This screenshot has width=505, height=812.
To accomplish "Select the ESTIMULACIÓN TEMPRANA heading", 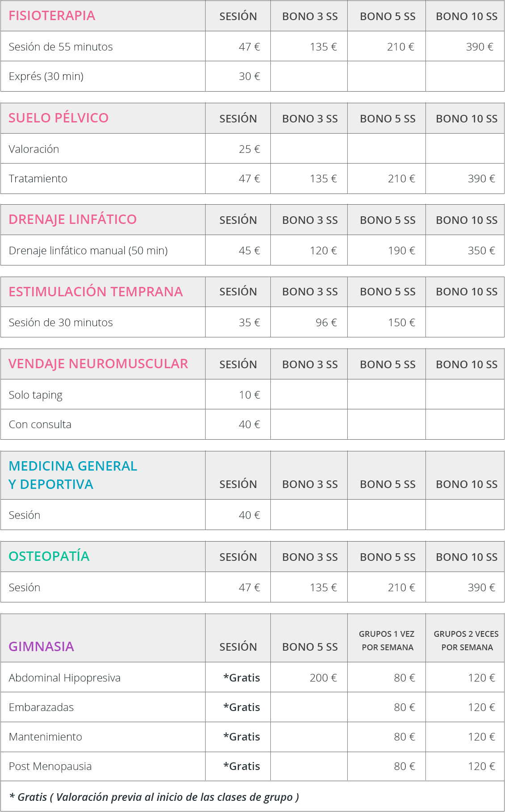I will coord(96,292).
